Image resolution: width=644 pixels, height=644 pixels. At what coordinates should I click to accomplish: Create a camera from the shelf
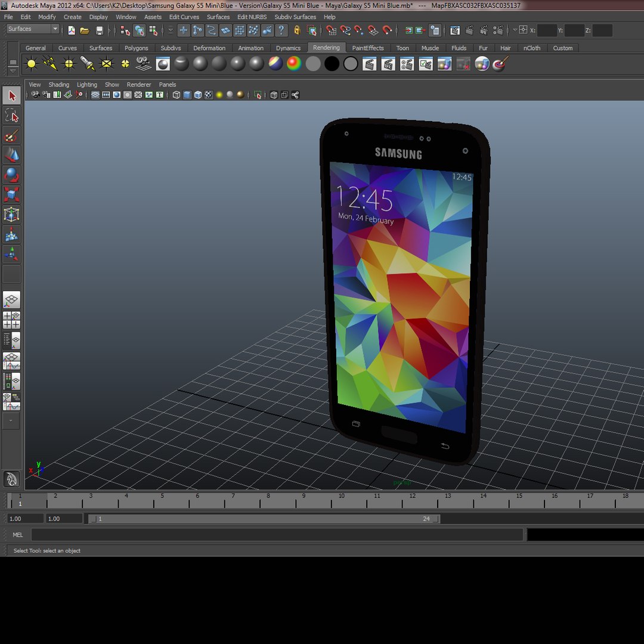click(144, 64)
